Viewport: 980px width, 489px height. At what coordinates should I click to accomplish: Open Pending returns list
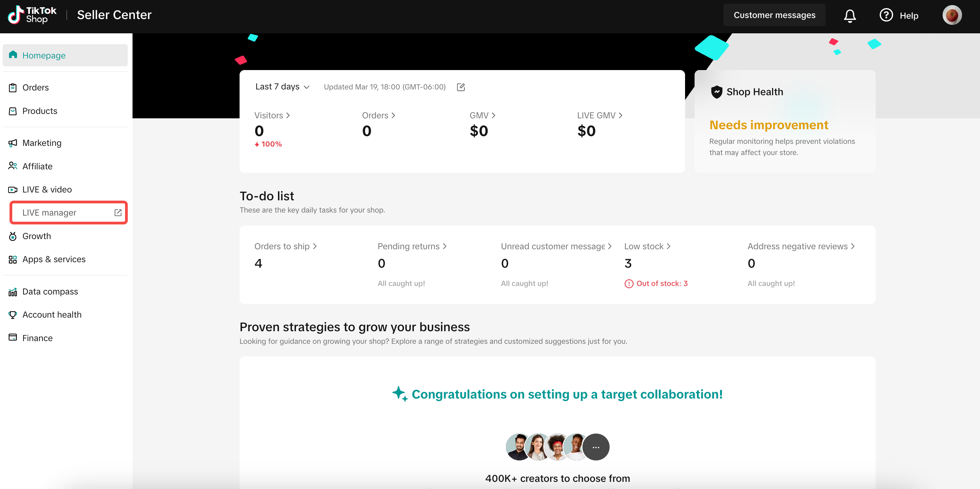coord(412,247)
